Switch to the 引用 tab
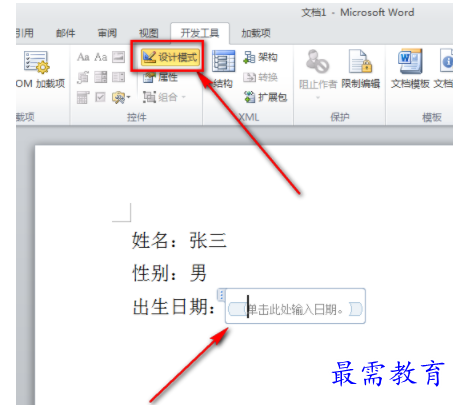 [25, 33]
